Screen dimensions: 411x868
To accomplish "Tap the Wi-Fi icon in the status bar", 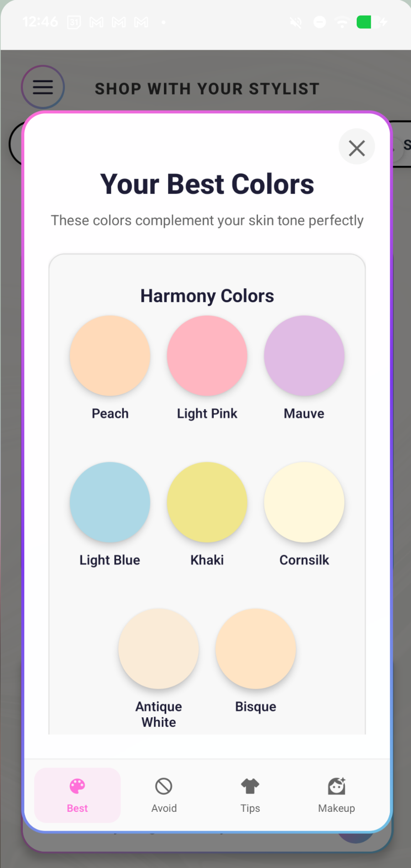I will coord(342,22).
